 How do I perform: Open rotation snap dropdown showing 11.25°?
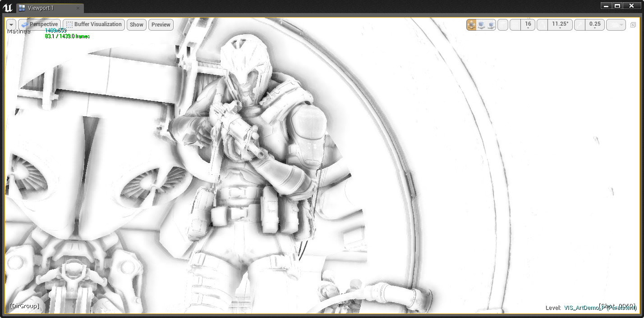pos(560,25)
